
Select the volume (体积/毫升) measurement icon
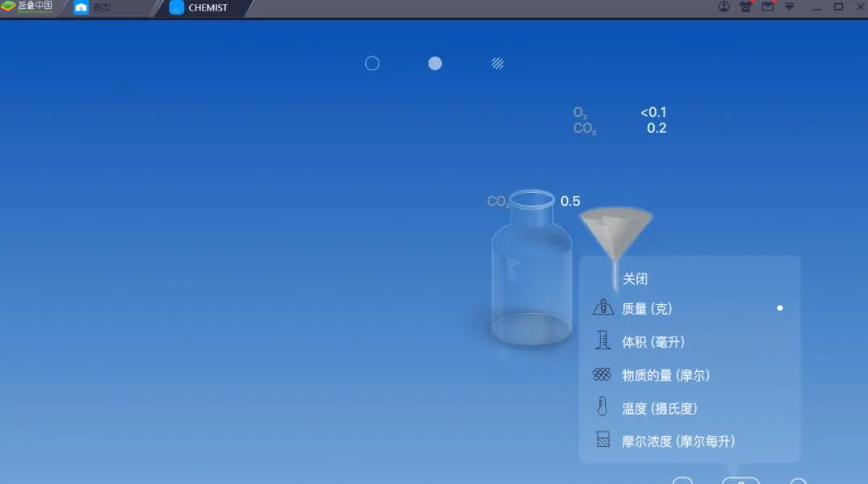(603, 341)
